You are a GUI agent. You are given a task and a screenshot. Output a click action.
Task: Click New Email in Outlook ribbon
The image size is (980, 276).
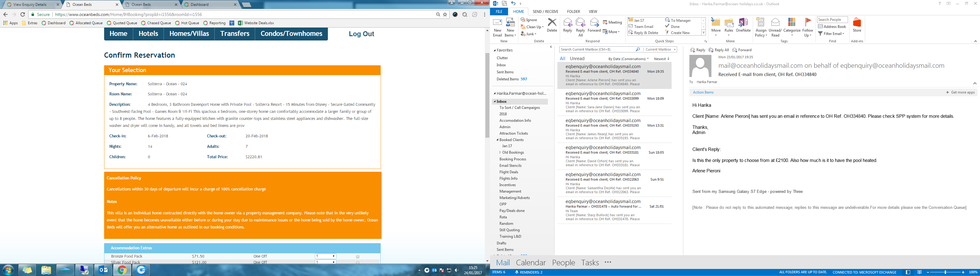coord(497,28)
